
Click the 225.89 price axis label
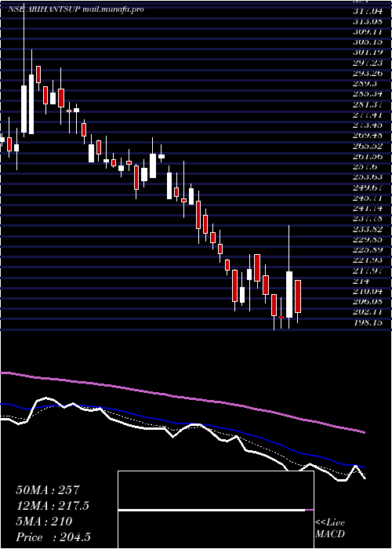pyautogui.click(x=368, y=250)
